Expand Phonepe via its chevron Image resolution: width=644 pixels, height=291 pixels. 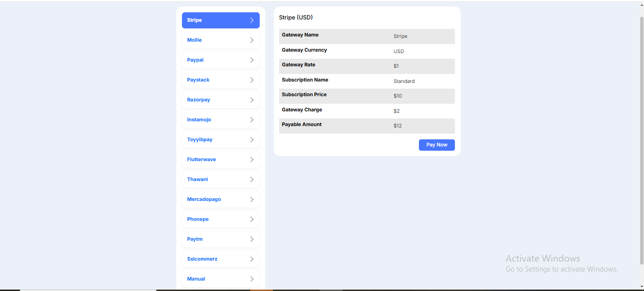coord(252,219)
